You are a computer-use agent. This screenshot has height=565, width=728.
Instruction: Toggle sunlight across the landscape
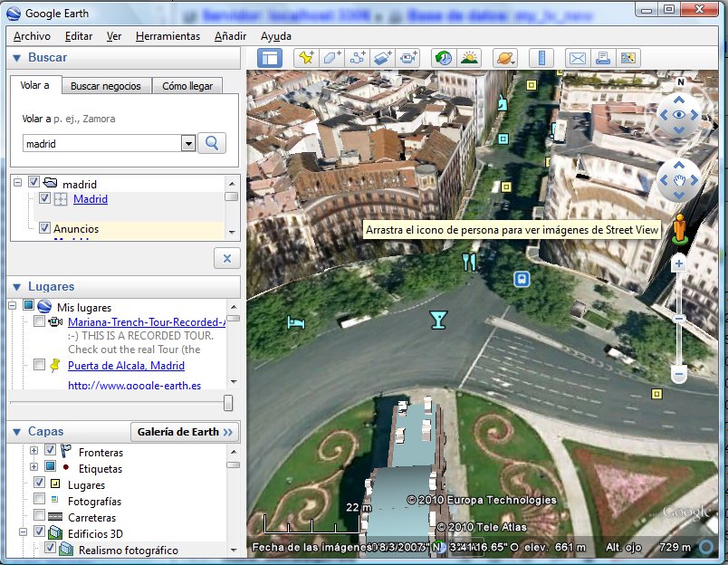(x=469, y=58)
